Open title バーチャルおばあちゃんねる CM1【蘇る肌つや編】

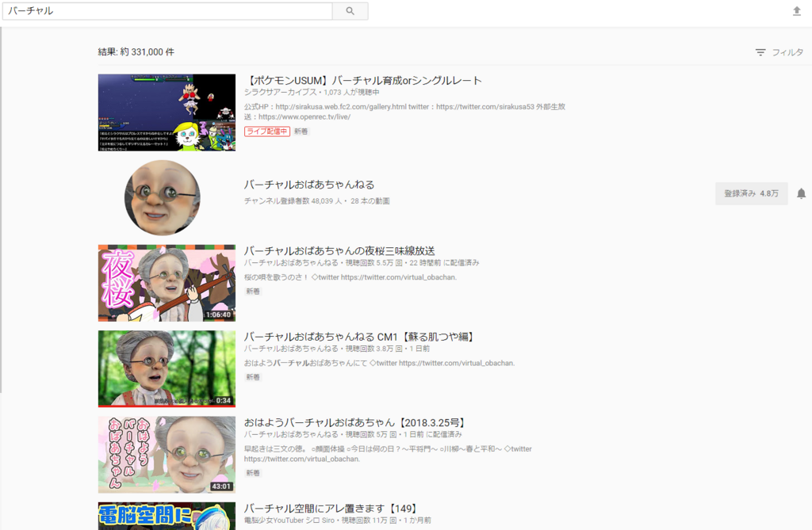(x=359, y=337)
